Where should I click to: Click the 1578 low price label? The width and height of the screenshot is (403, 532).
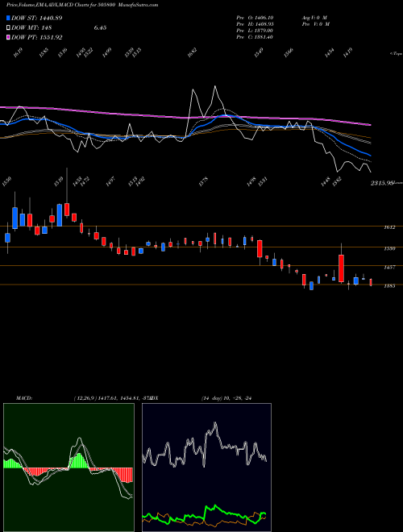coord(203,181)
